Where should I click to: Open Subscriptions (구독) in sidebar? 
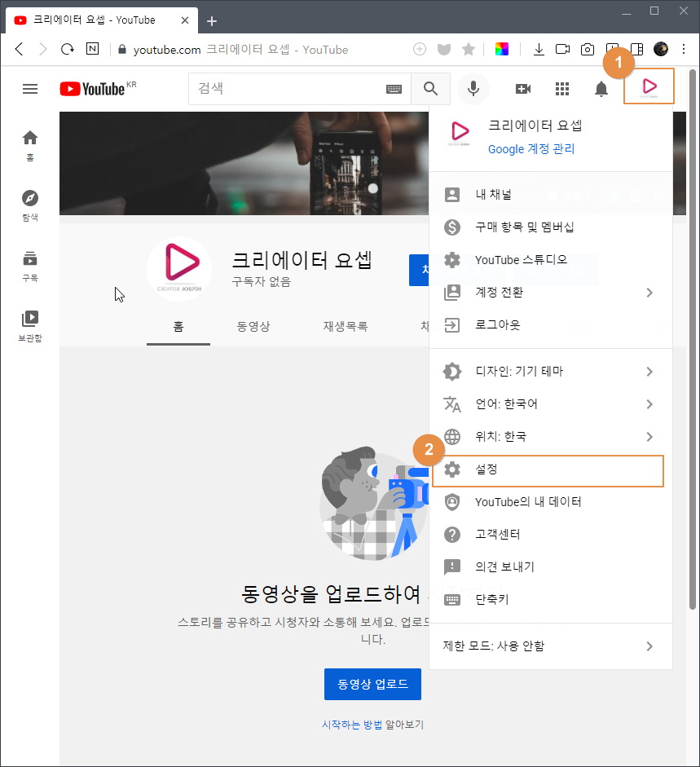(x=30, y=266)
